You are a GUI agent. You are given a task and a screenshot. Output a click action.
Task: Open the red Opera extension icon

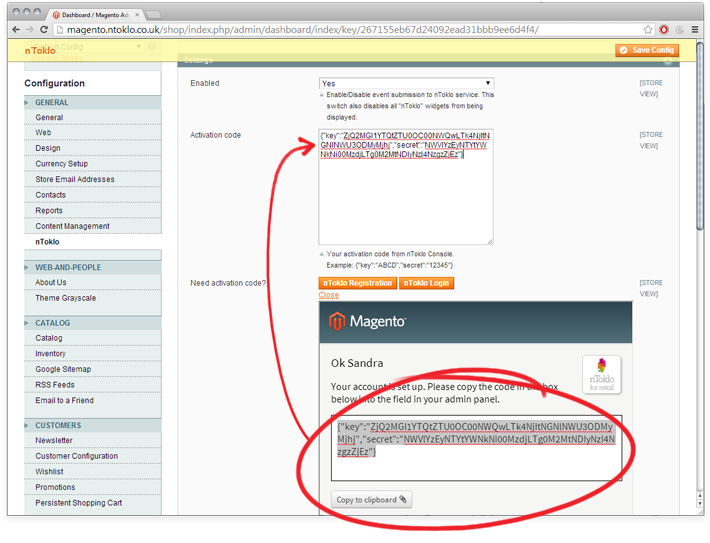click(664, 30)
